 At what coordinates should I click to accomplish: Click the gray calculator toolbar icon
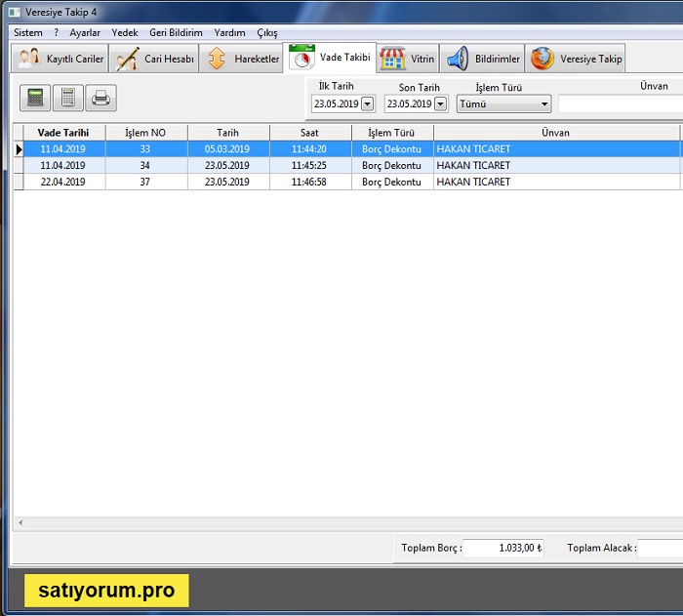coord(68,98)
